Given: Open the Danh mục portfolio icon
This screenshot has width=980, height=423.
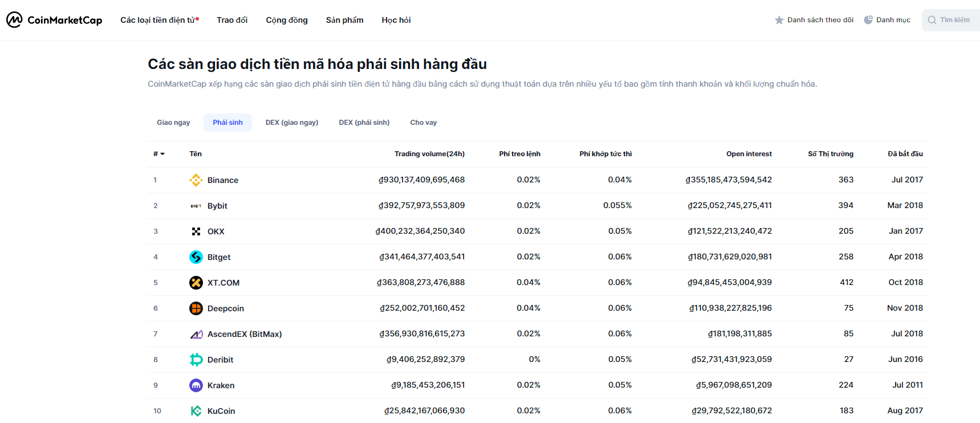Looking at the screenshot, I should click(869, 19).
